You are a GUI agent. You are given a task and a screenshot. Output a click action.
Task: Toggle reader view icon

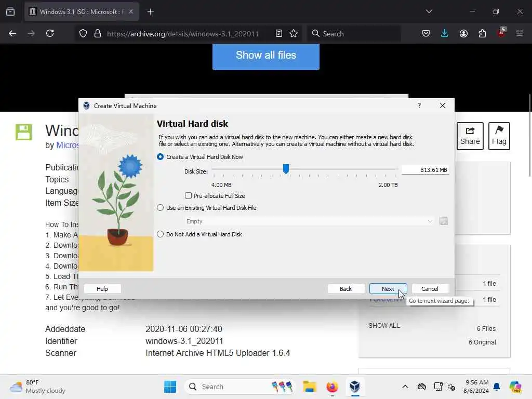point(279,34)
